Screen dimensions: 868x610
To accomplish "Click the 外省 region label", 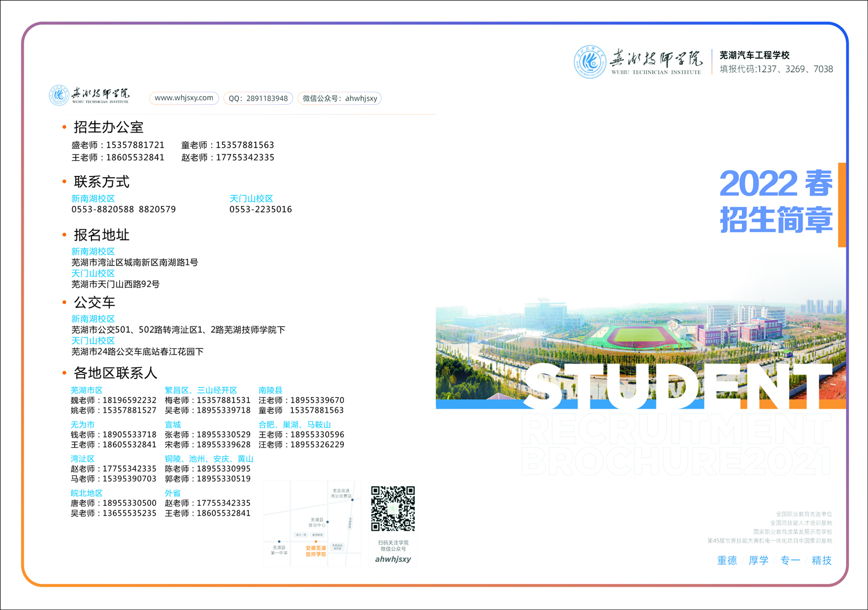I will click(172, 494).
